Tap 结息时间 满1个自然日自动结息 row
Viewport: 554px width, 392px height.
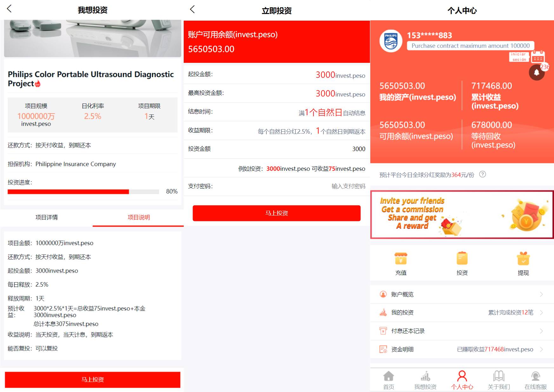[x=277, y=112]
